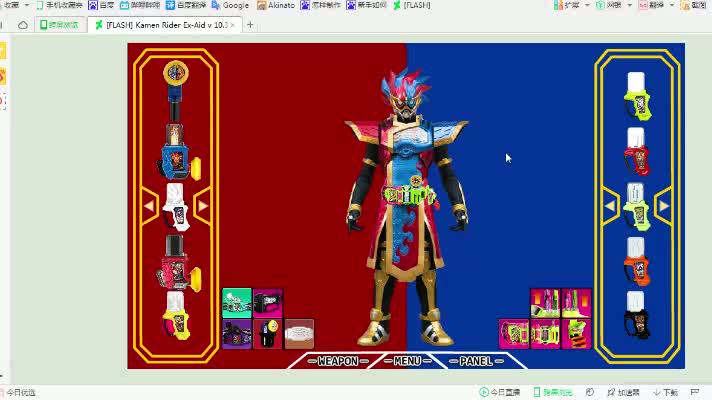Open the teal belt thumbnail
Image resolution: width=712 pixels, height=400 pixels.
pos(237,303)
